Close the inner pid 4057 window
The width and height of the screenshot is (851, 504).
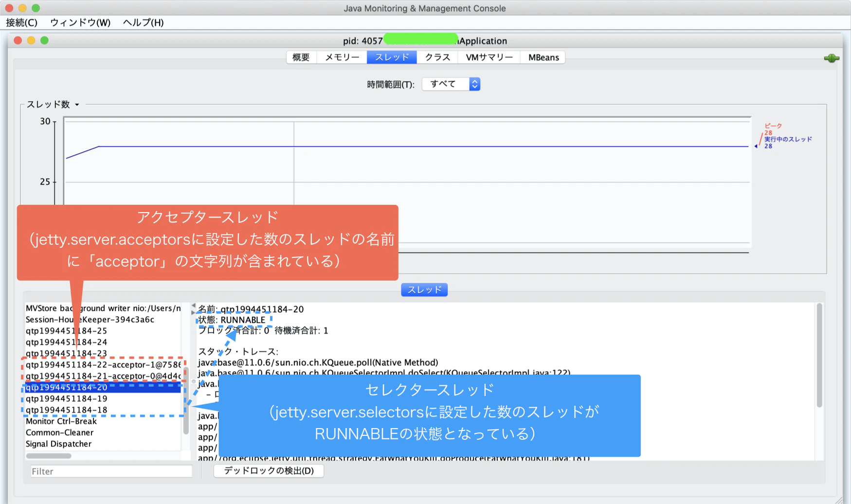click(18, 40)
